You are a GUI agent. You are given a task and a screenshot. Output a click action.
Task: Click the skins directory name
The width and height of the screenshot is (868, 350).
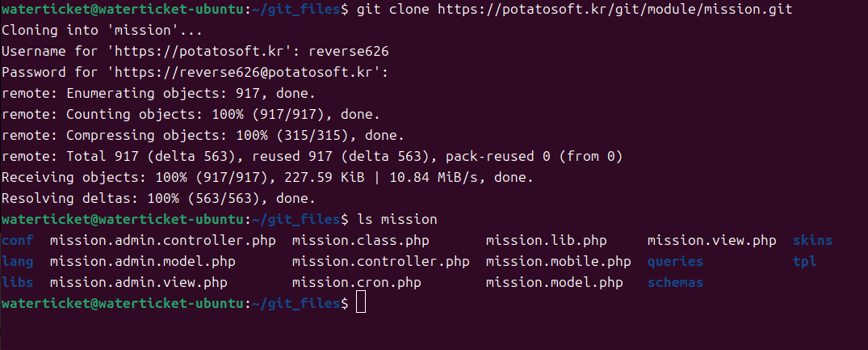tap(812, 241)
